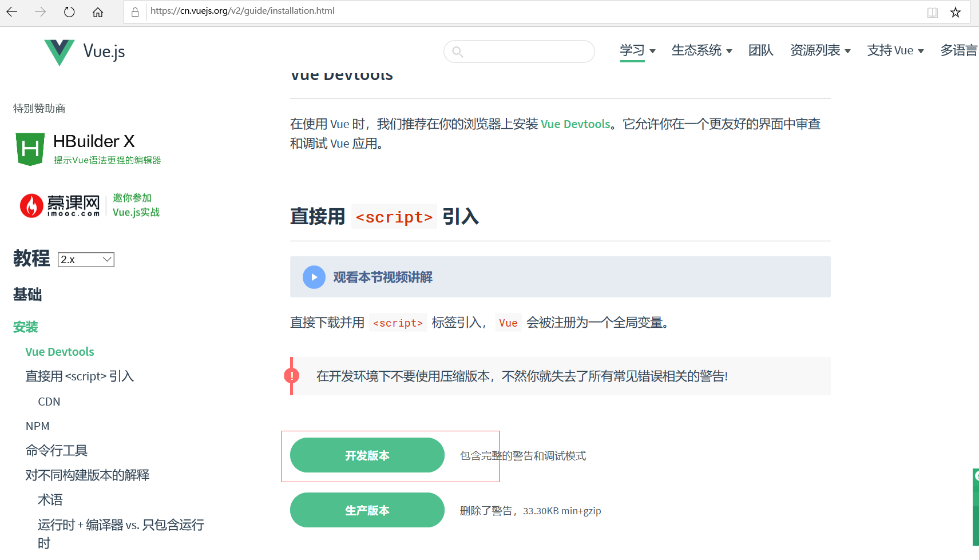This screenshot has height=560, width=979.
Task: Open 对不同构建版本的解释 sidebar entry
Action: coord(87,475)
